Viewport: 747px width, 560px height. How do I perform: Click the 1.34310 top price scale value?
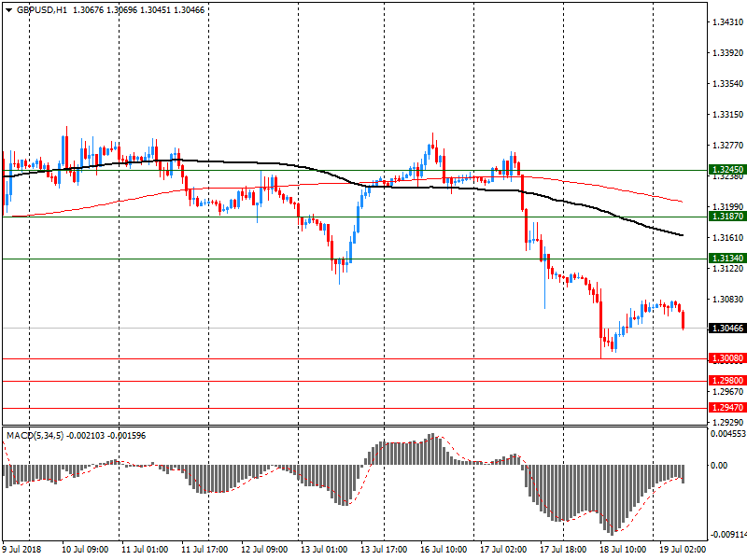point(726,21)
